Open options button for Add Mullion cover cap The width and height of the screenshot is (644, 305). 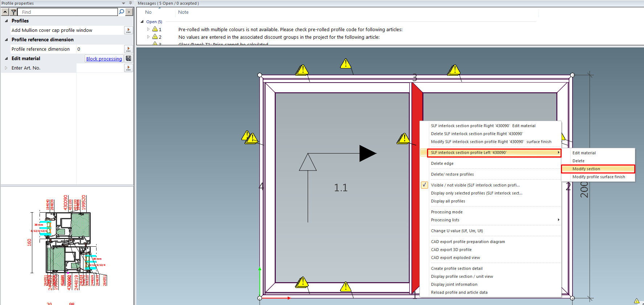(128, 30)
